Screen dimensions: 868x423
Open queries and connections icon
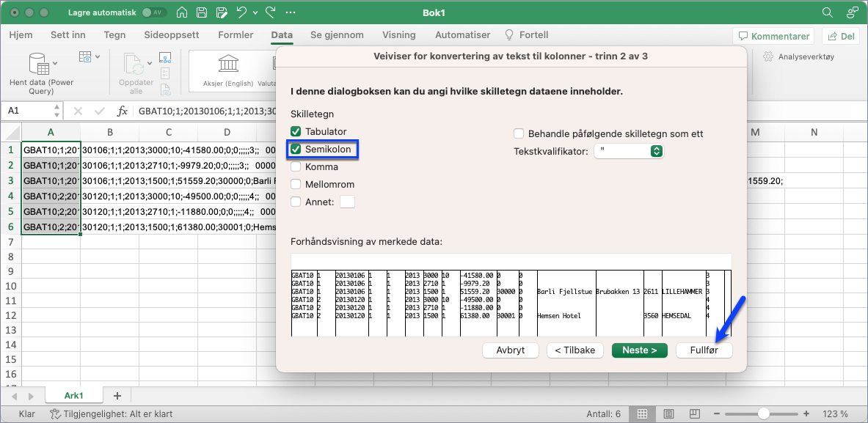point(165,57)
